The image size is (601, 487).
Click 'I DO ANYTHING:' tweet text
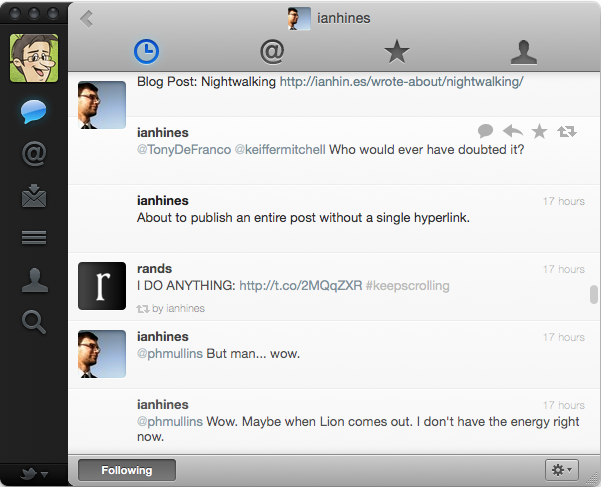[x=186, y=286]
